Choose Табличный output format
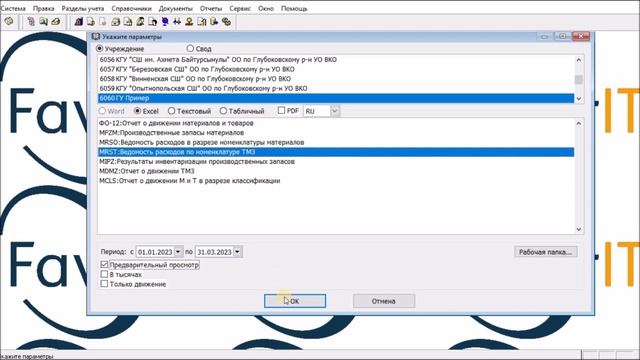This screenshot has width=640, height=360. click(223, 111)
